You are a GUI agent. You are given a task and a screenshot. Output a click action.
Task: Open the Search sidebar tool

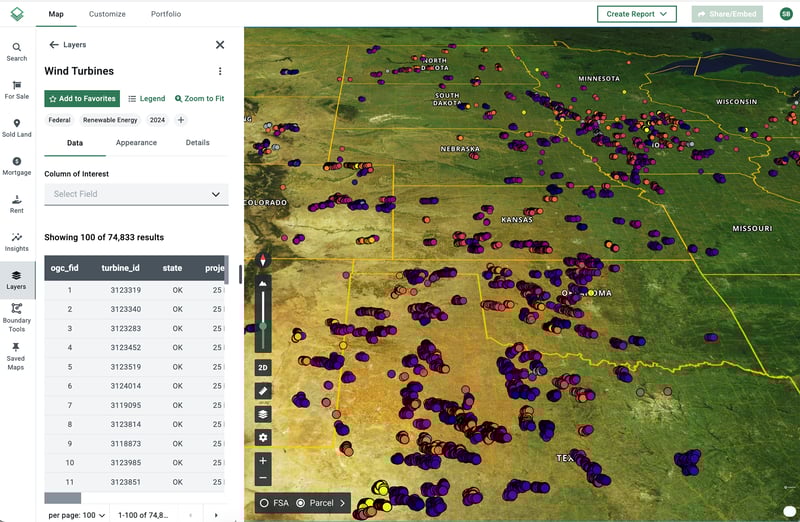pyautogui.click(x=17, y=51)
